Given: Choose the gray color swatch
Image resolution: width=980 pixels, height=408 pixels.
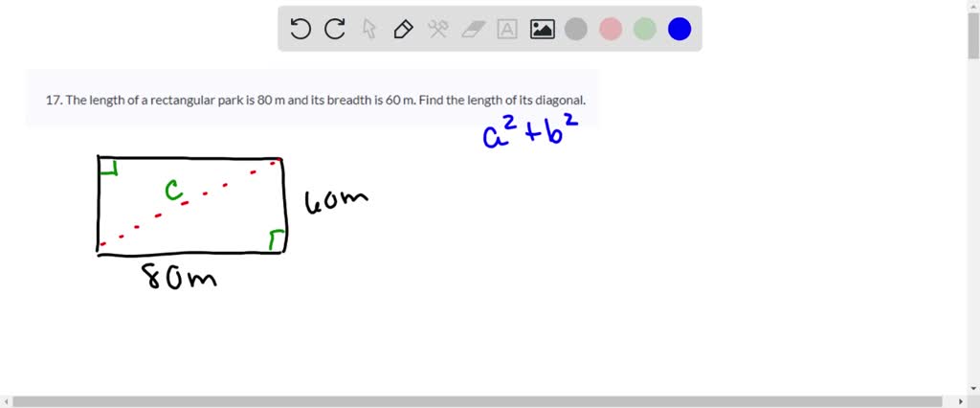Looking at the screenshot, I should pyautogui.click(x=575, y=29).
